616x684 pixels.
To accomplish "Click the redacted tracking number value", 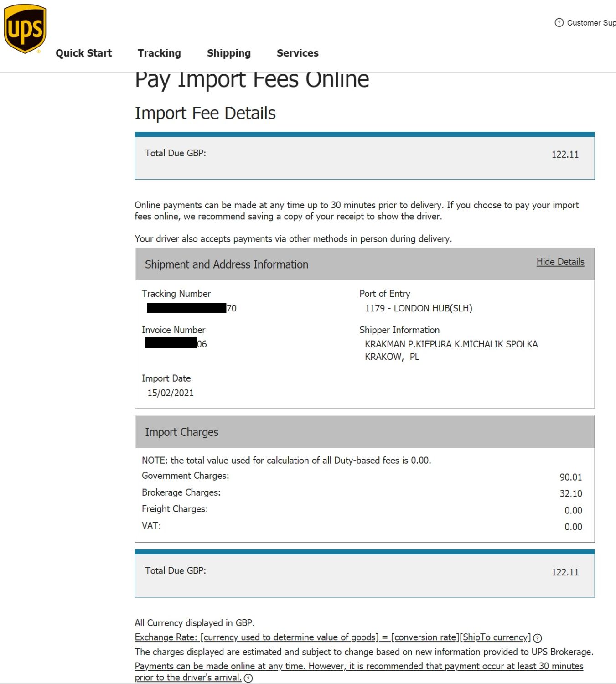I will 191,308.
